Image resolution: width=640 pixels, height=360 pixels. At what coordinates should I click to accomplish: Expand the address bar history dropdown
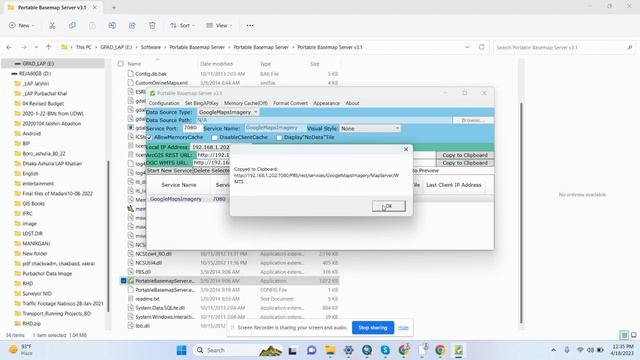467,47
